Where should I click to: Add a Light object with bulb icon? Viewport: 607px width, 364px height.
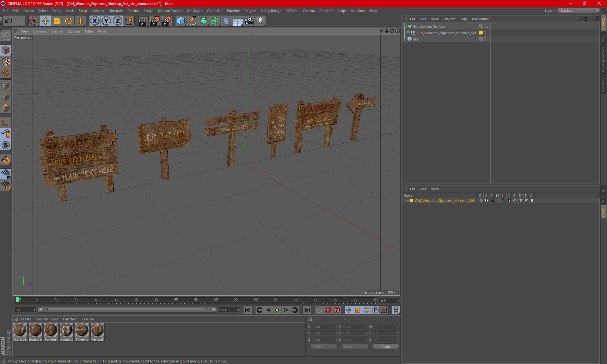260,21
